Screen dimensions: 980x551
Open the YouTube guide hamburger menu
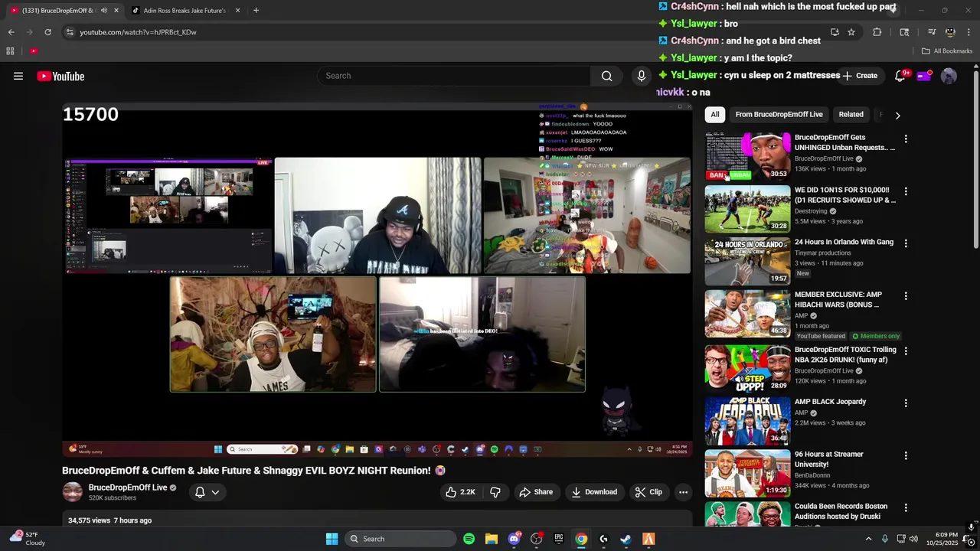(x=18, y=76)
